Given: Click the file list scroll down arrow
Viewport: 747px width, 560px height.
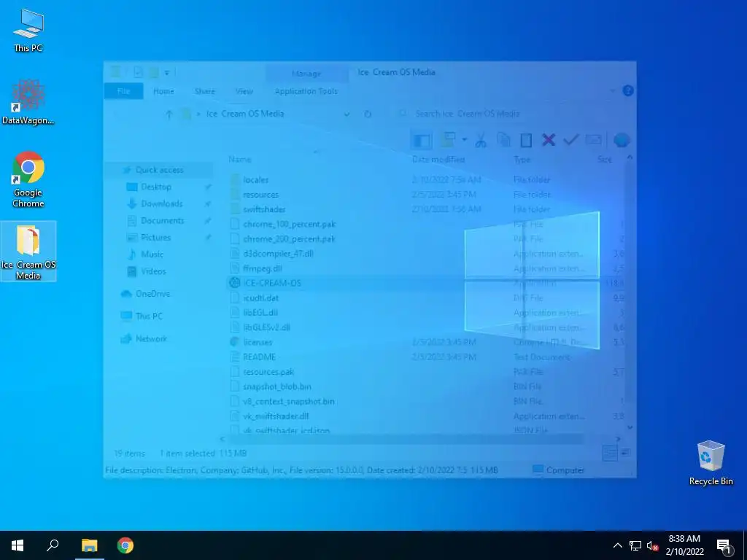Looking at the screenshot, I should (630, 427).
